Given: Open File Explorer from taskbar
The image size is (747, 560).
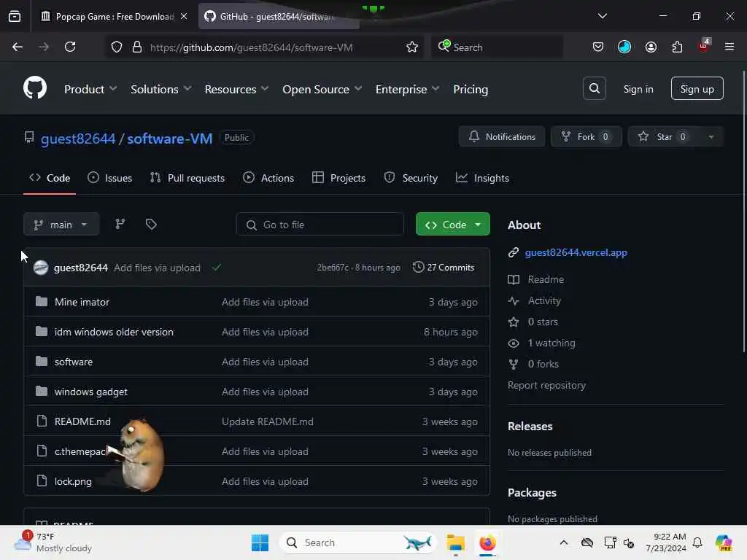Looking at the screenshot, I should click(x=455, y=542).
